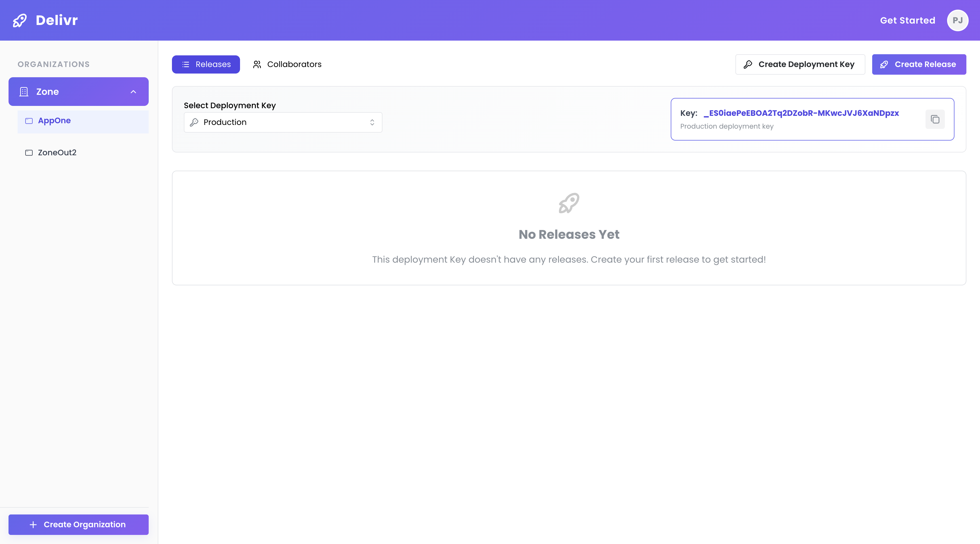Screen dimensions: 980x544
Task: Switch to the Collaborators tab
Action: [294, 64]
